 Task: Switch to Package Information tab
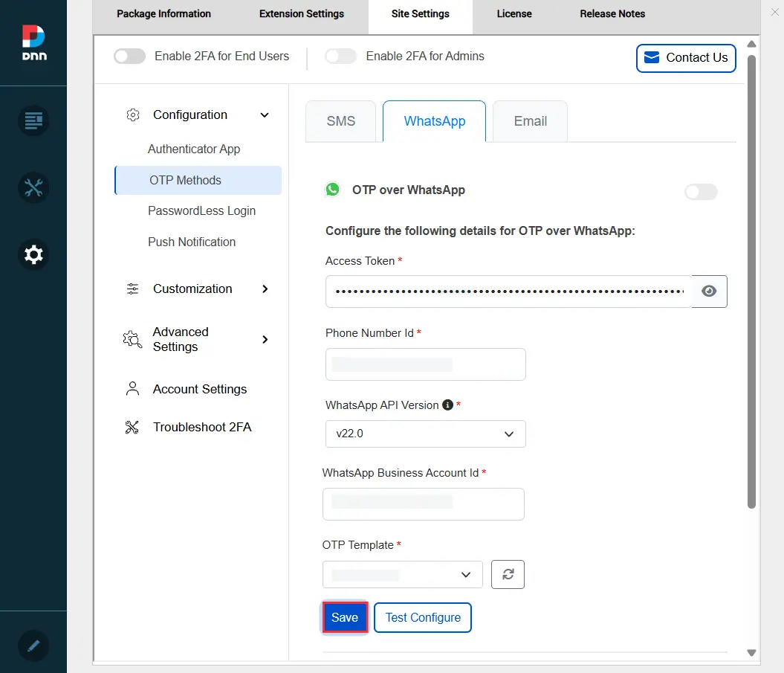(164, 14)
